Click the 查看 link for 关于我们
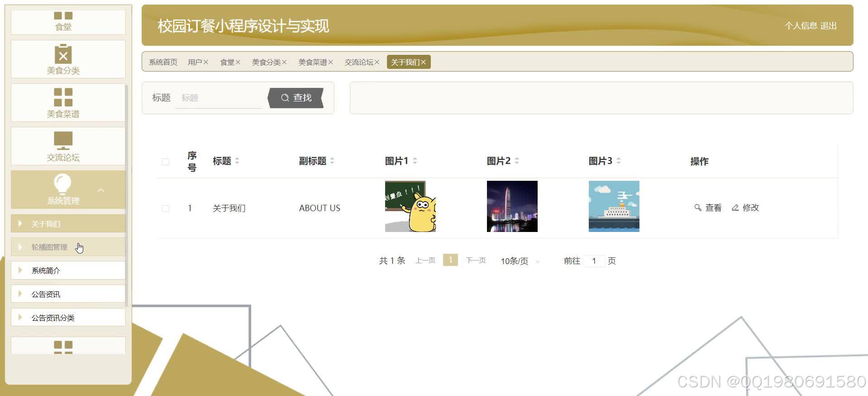Image resolution: width=868 pixels, height=396 pixels. coord(708,208)
